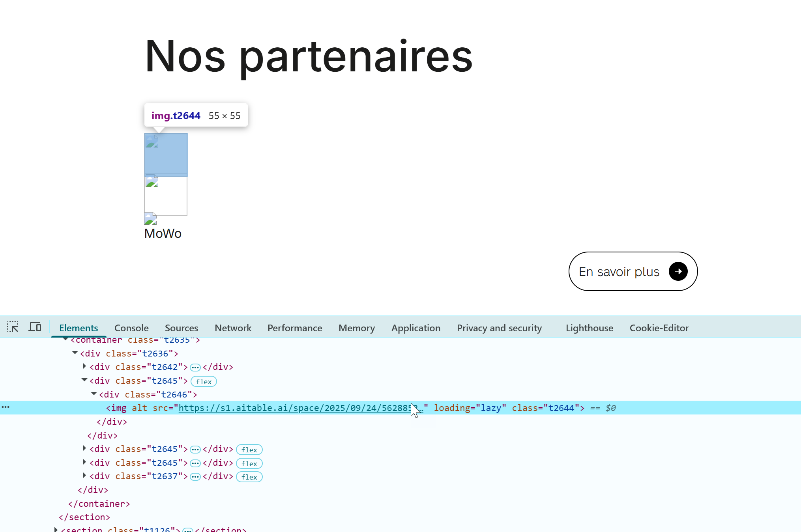Click the broken image above MoWo

(150, 218)
